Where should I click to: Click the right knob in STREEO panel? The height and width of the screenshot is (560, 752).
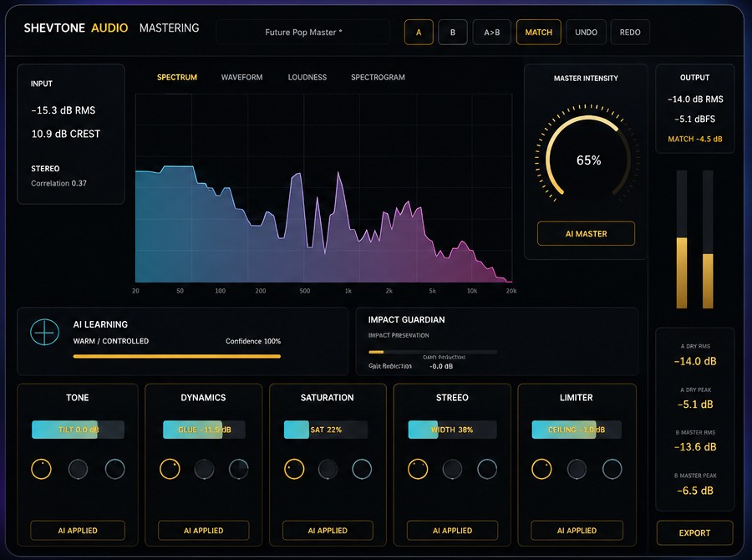click(x=487, y=469)
